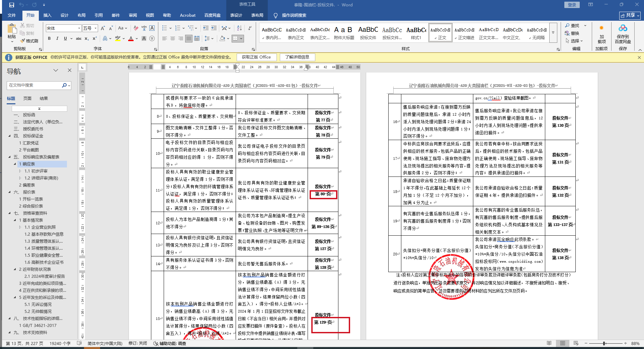
Task: Click the Save icon in quick access toolbar
Action: 12,5
